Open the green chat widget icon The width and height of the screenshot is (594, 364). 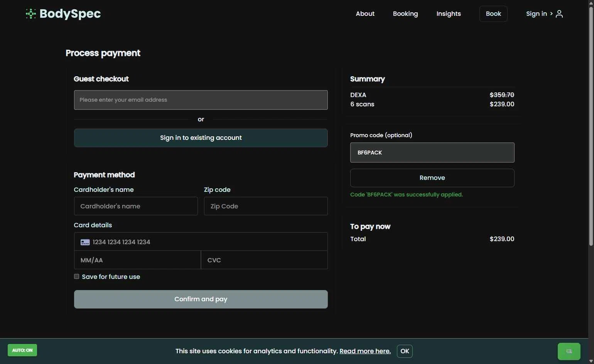click(x=569, y=351)
